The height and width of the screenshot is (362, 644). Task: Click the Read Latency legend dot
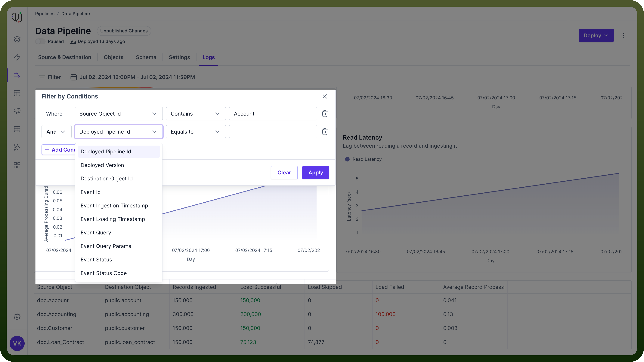coord(347,159)
